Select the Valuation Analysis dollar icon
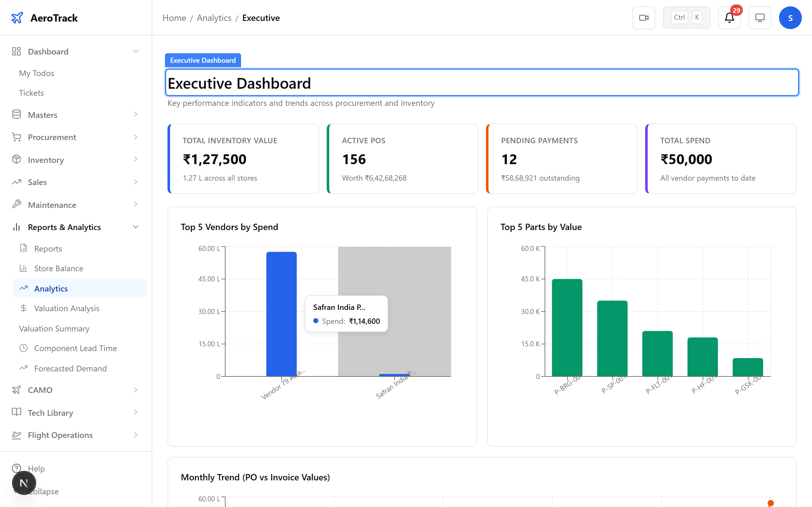The width and height of the screenshot is (812, 507). pyautogui.click(x=23, y=308)
